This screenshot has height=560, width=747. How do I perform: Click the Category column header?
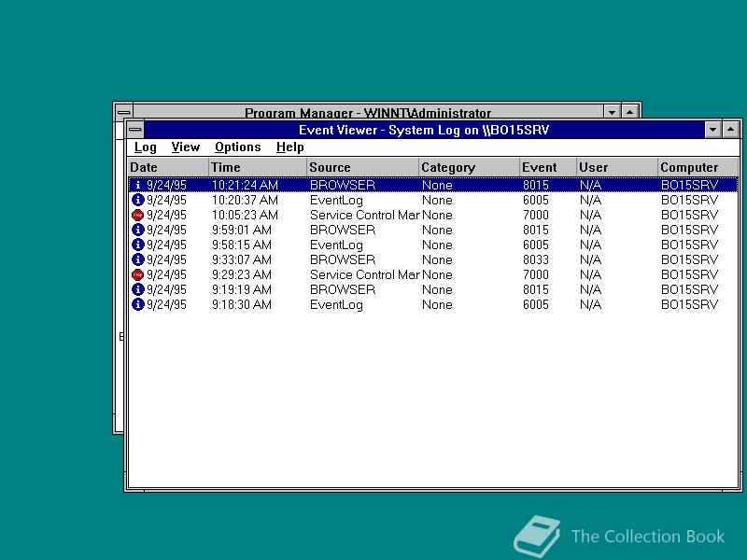point(470,167)
